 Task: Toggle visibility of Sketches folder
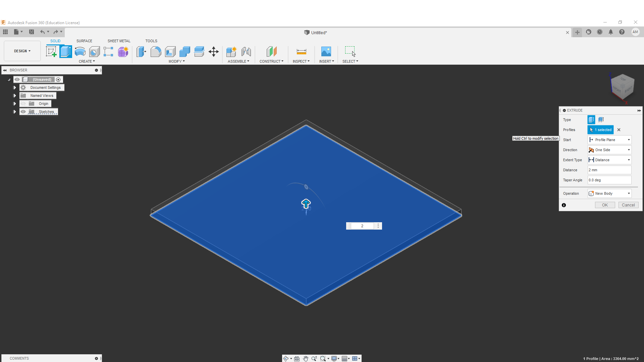click(x=23, y=112)
